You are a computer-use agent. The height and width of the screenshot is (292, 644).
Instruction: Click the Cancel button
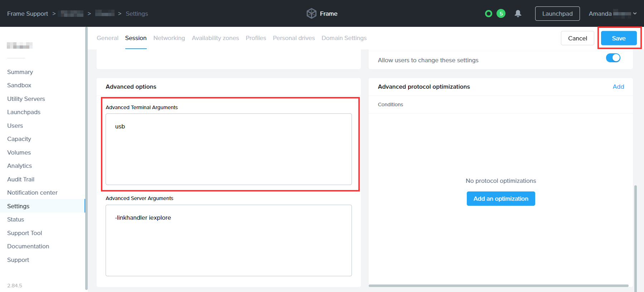(x=577, y=38)
